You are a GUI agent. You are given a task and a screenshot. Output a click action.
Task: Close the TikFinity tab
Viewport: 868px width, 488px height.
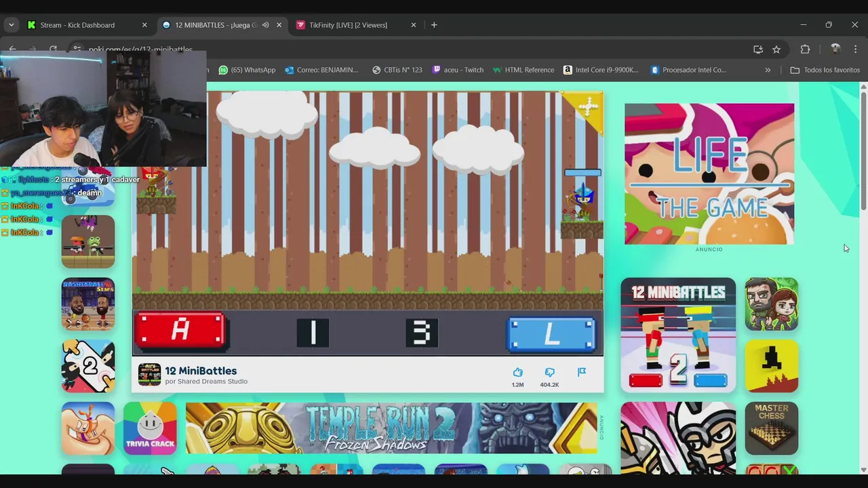point(414,25)
